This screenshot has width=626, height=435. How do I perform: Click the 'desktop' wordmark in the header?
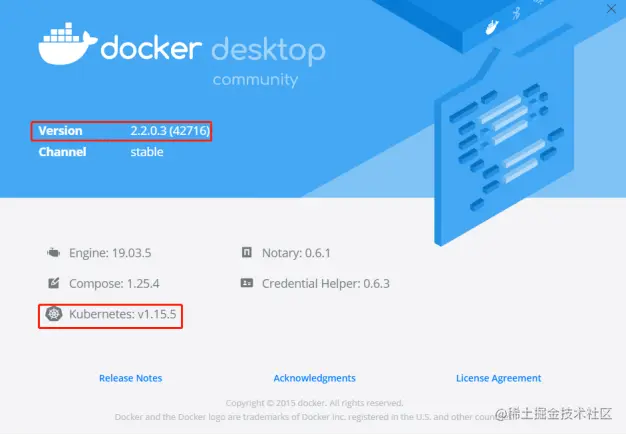click(268, 51)
